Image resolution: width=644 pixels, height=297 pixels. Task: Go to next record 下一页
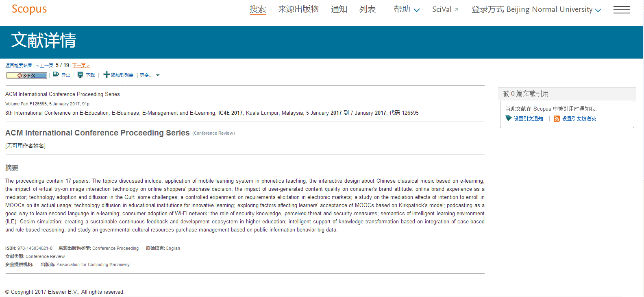click(x=81, y=66)
